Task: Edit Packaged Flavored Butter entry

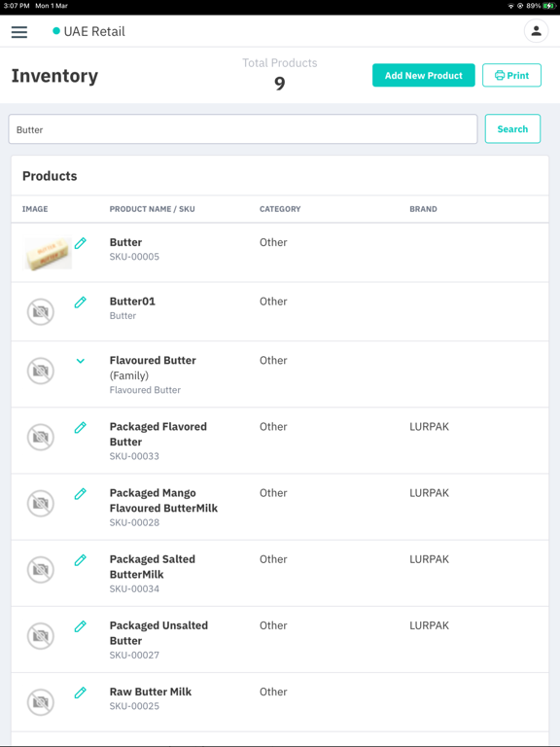Action: pos(81,428)
